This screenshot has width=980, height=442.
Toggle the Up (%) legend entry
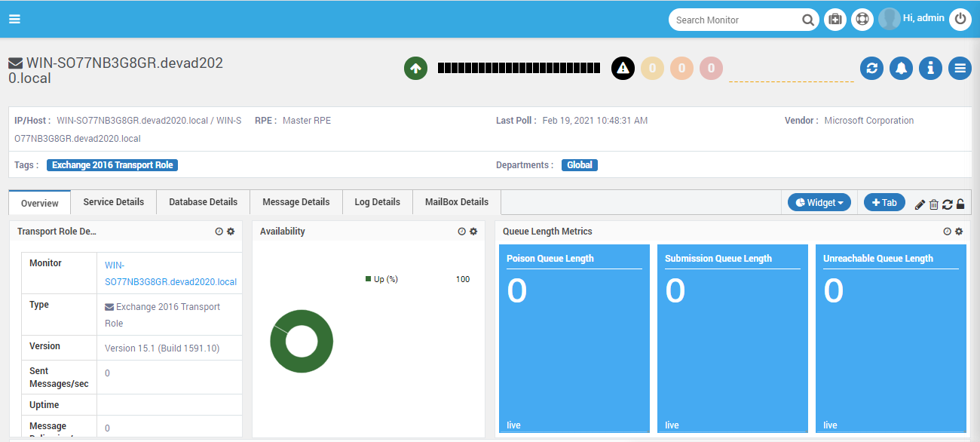[x=381, y=279]
